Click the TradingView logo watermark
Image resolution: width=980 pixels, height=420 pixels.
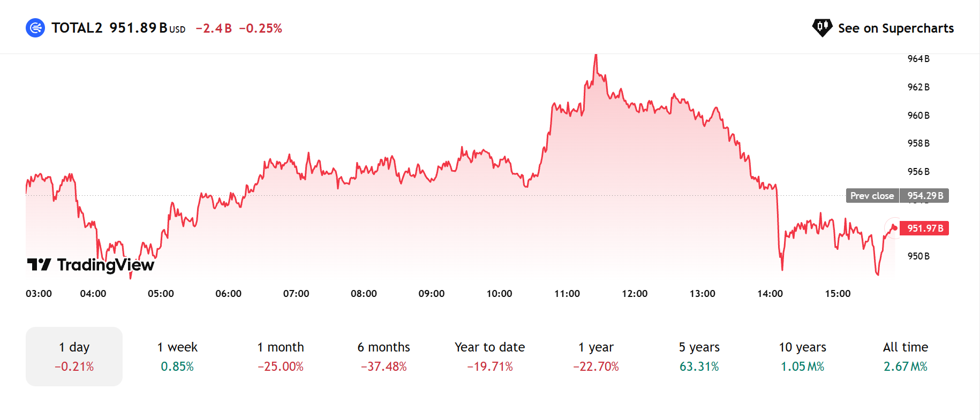click(x=91, y=264)
